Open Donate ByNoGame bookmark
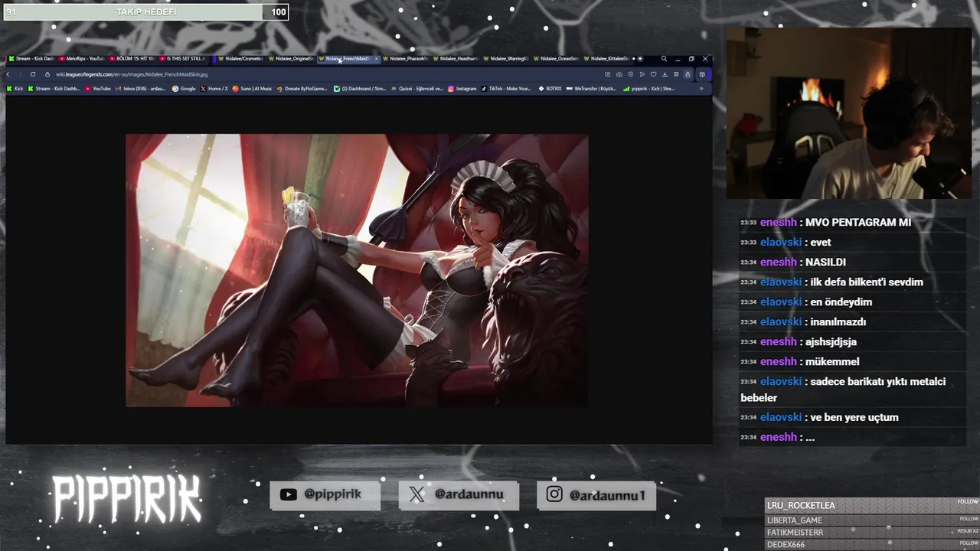The image size is (980, 551). click(302, 89)
